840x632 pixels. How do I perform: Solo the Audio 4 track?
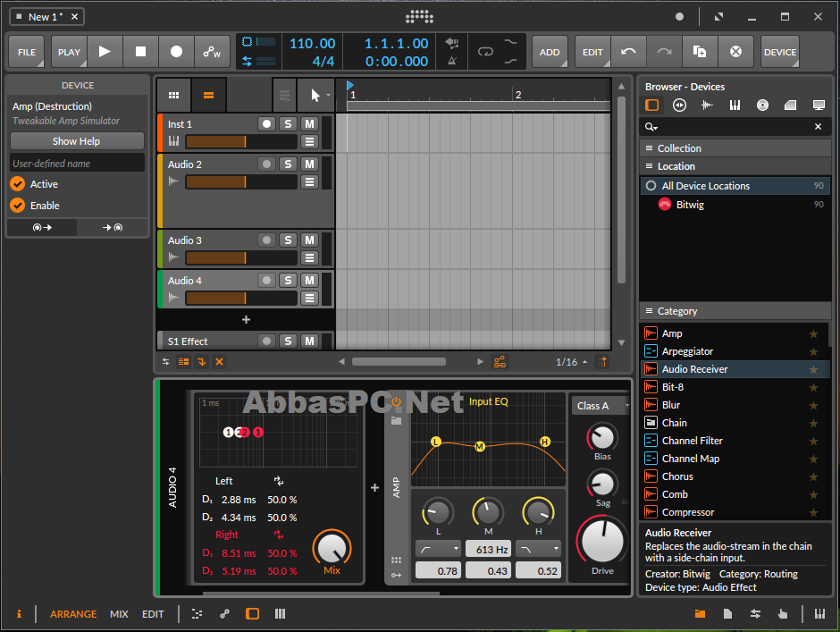tap(289, 281)
